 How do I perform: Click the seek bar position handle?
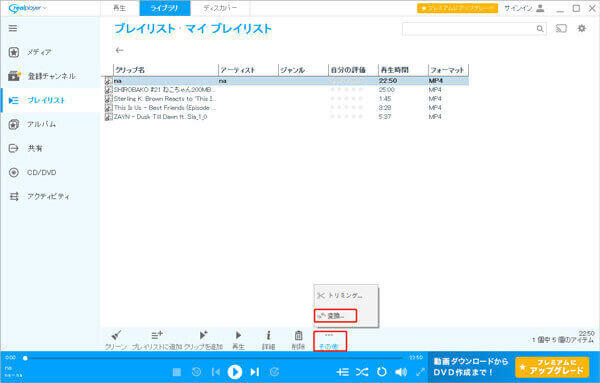[x=25, y=358]
